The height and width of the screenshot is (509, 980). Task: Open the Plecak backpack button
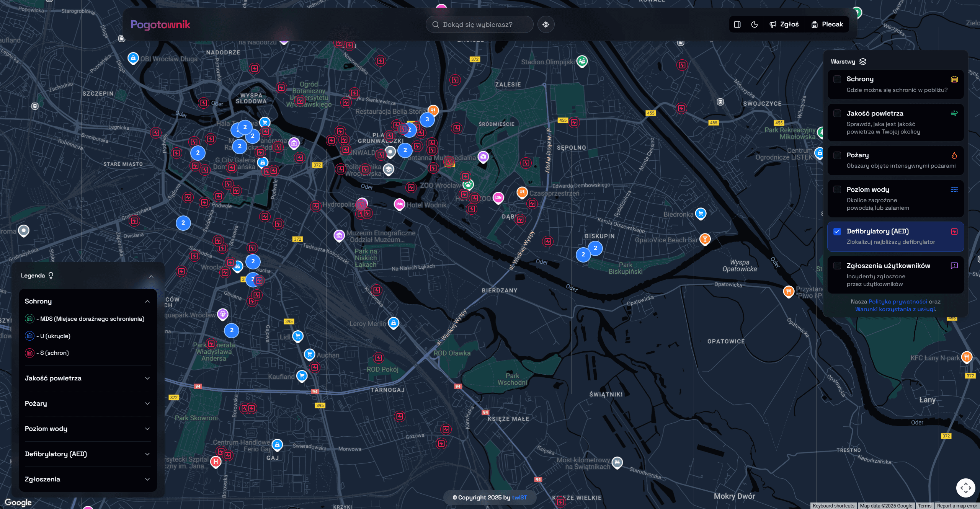(827, 24)
